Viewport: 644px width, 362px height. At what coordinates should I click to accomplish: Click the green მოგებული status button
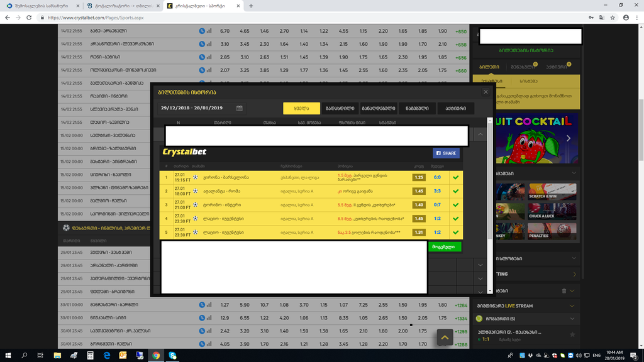(445, 246)
